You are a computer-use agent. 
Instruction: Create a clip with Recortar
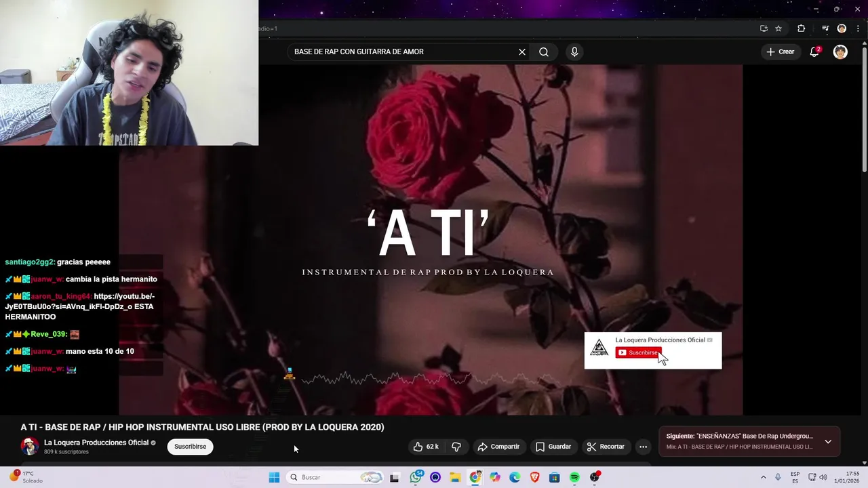coord(606,447)
